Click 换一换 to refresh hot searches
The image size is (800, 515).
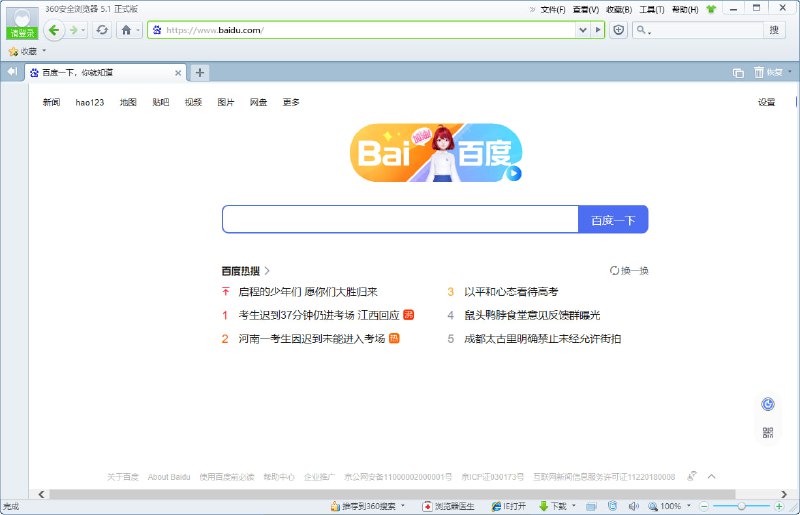click(x=630, y=270)
